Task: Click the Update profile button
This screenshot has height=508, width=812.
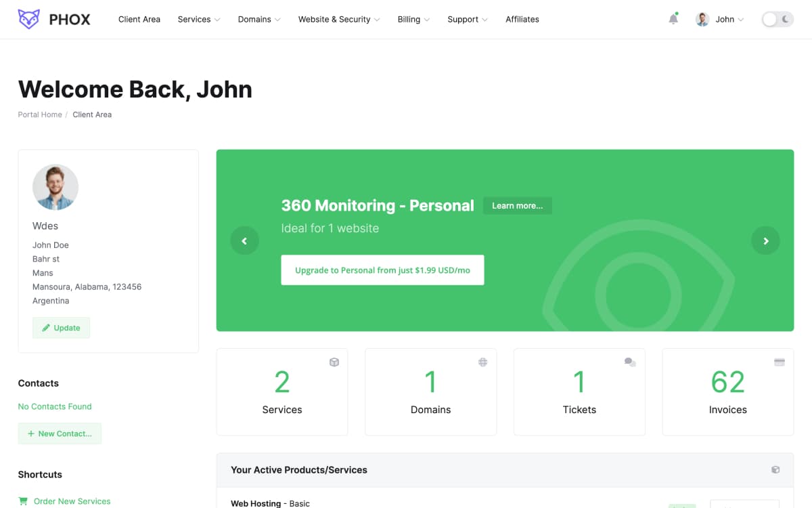Action: [x=62, y=328]
